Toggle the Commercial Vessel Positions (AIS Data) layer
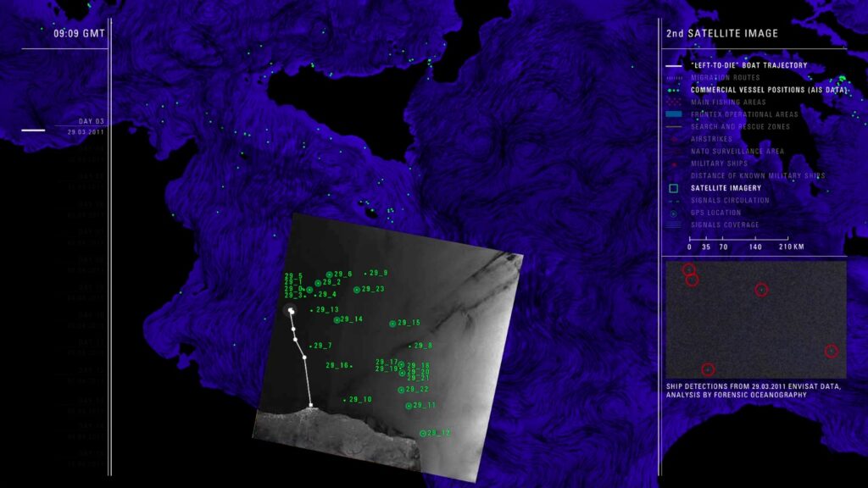Image resolution: width=868 pixels, height=488 pixels. (769, 90)
